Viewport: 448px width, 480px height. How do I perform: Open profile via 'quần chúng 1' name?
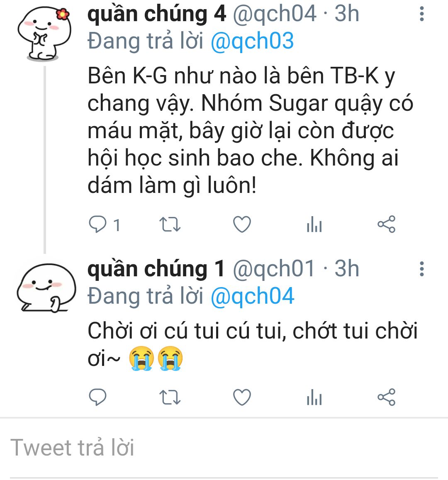point(156,269)
